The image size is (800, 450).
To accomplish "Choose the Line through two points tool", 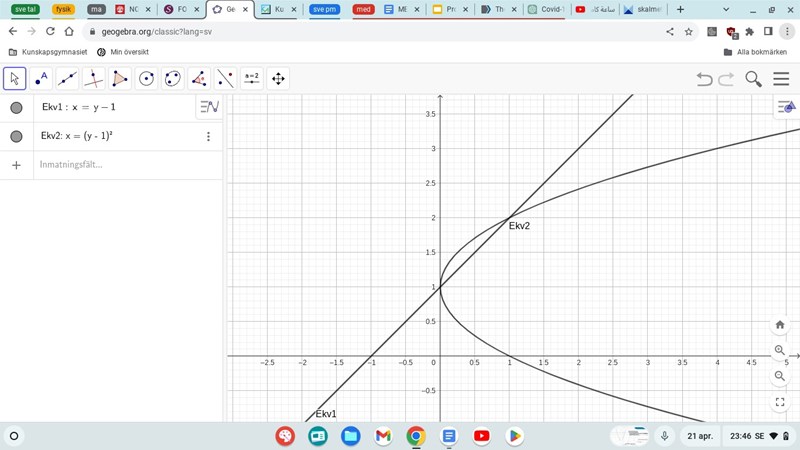I will 67,78.
